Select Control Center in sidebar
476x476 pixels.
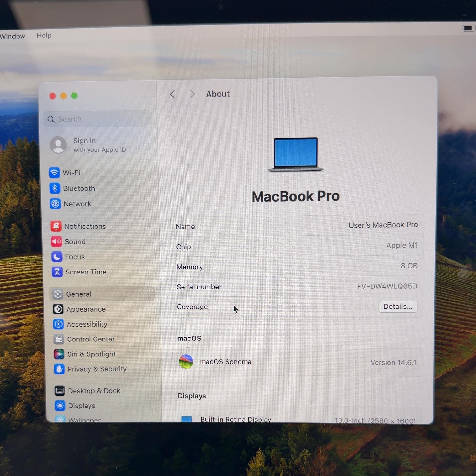(84, 339)
